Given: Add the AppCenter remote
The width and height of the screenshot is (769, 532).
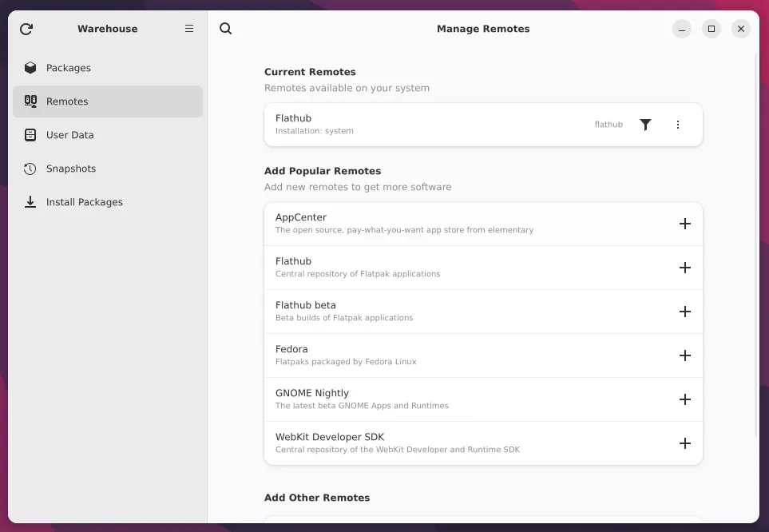Looking at the screenshot, I should [x=684, y=224].
